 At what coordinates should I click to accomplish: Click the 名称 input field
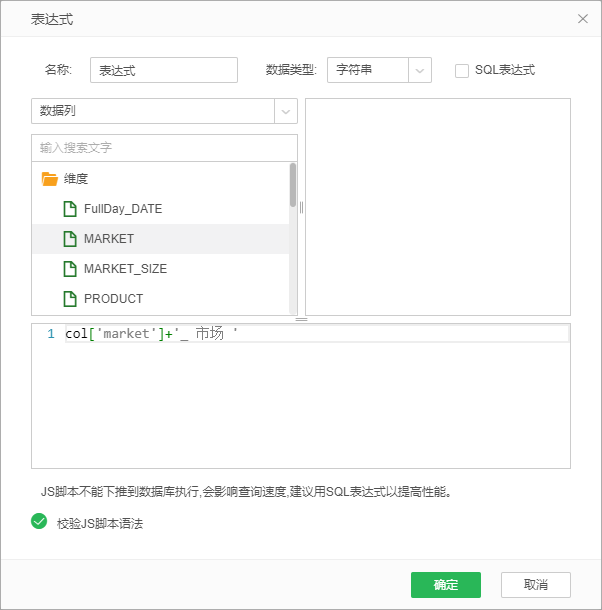coord(164,70)
